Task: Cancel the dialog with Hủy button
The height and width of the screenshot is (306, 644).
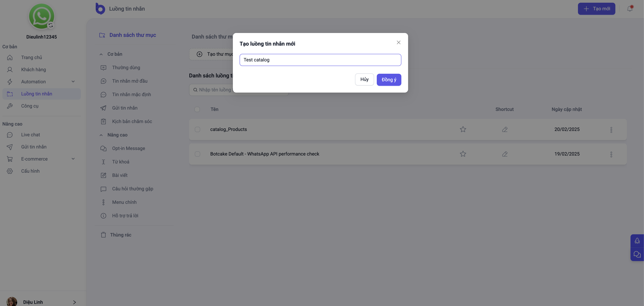Action: 364,79
